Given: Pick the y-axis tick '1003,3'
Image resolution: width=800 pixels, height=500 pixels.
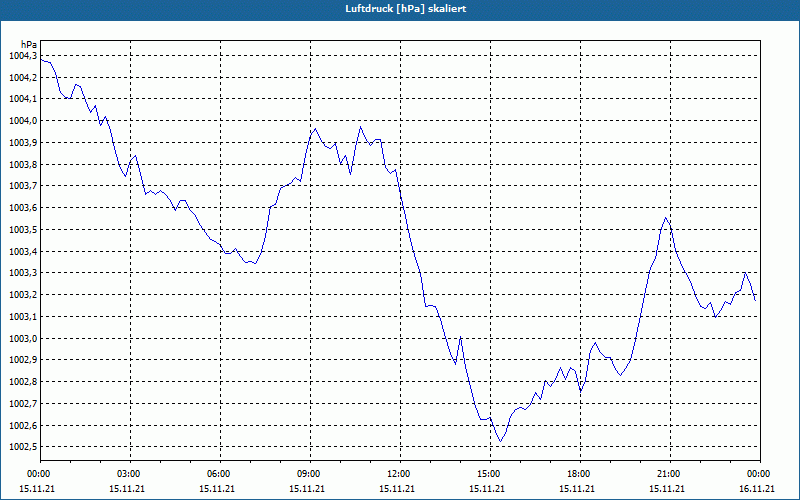Looking at the screenshot, I should [x=23, y=273].
